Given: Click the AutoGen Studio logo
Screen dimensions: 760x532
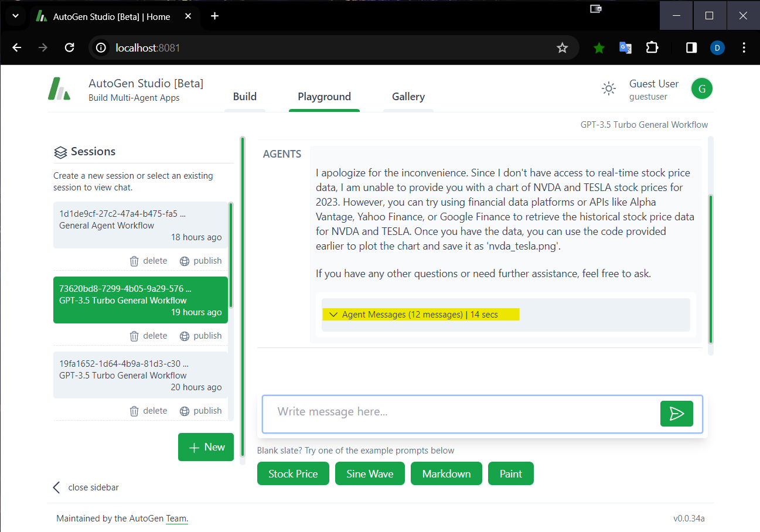Looking at the screenshot, I should click(x=60, y=89).
